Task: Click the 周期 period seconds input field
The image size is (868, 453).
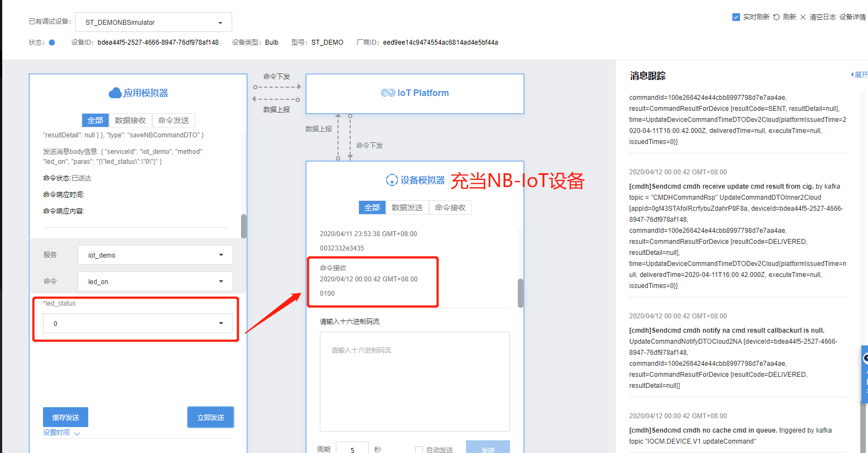Action: tap(352, 447)
